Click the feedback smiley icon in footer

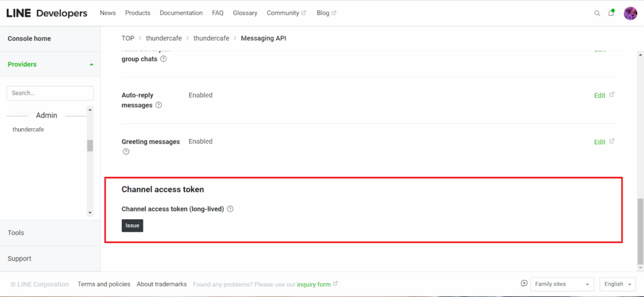(x=524, y=284)
